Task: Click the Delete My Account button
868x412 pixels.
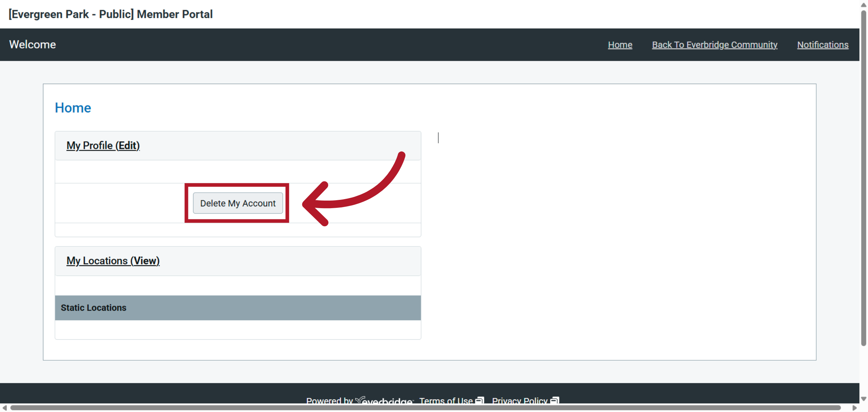Action: coord(238,203)
